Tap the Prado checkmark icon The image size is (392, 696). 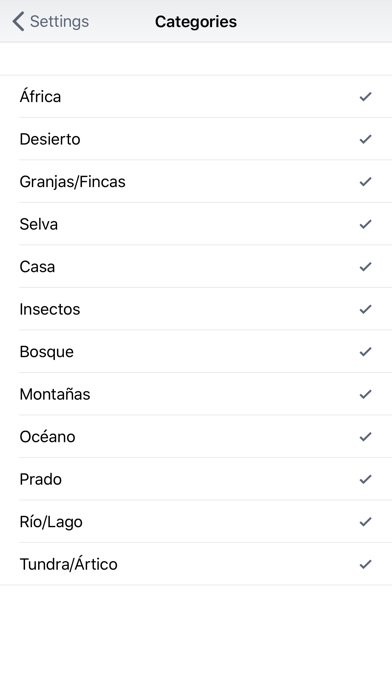(365, 479)
